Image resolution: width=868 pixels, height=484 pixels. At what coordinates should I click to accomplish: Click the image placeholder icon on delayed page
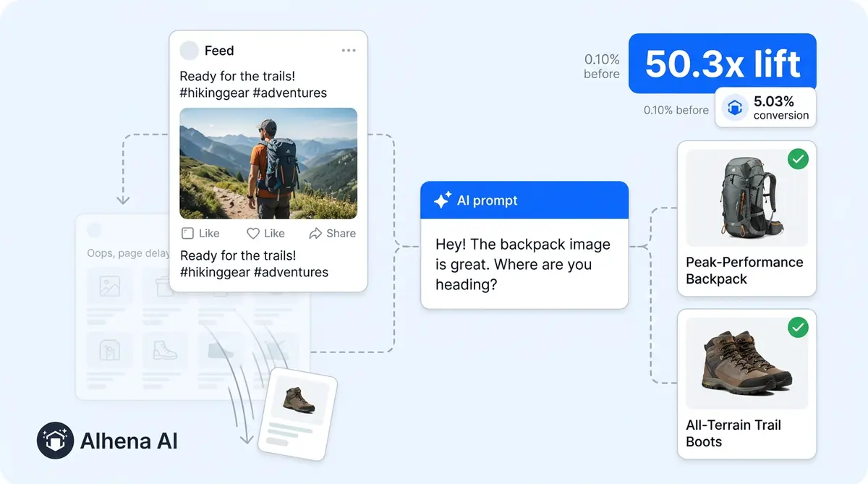pos(110,286)
